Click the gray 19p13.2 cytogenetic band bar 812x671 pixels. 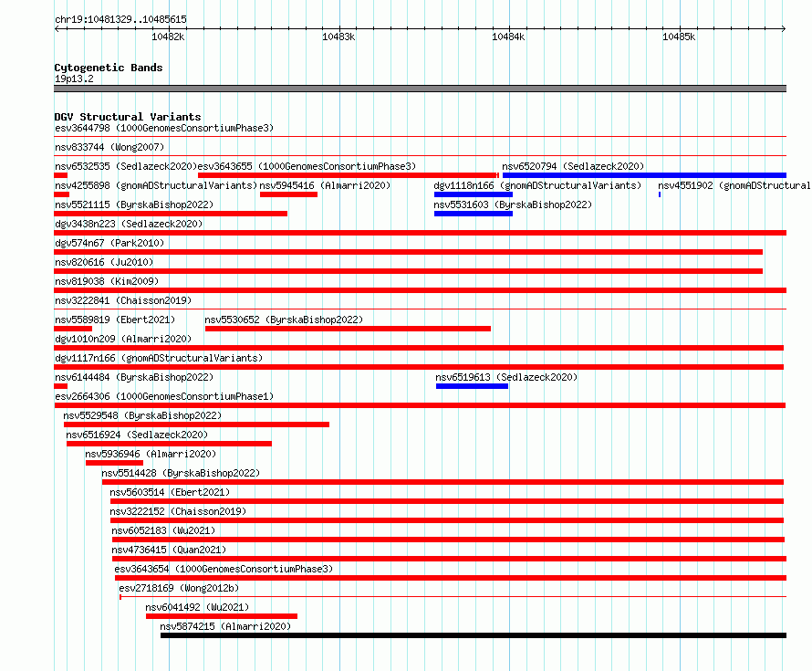pyautogui.click(x=420, y=89)
